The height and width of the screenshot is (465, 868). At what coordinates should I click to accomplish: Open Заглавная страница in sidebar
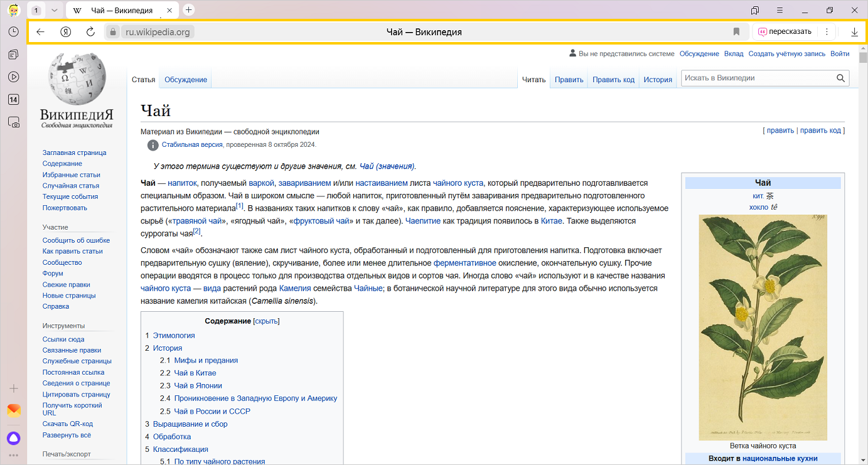74,152
